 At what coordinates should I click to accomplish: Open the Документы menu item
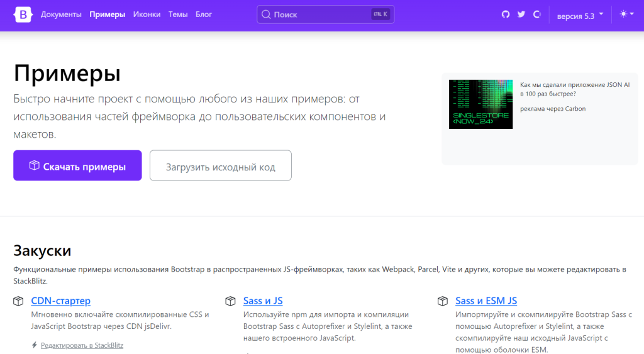[61, 14]
